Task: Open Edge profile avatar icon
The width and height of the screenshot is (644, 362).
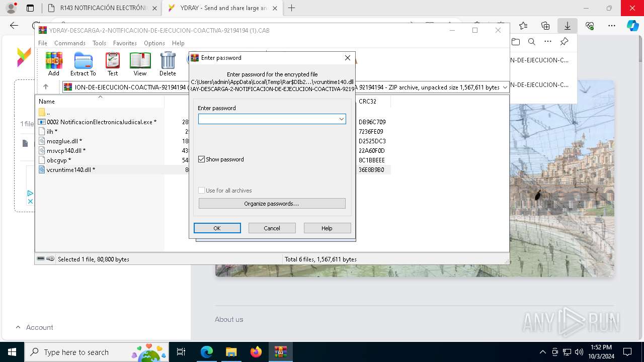Action: tap(11, 8)
